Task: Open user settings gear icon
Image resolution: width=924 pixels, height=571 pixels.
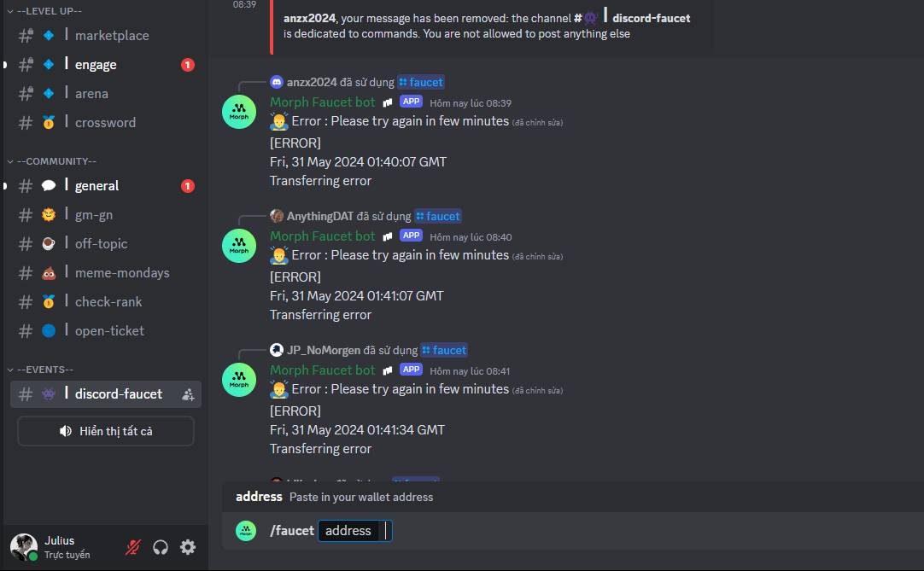Action: (188, 547)
